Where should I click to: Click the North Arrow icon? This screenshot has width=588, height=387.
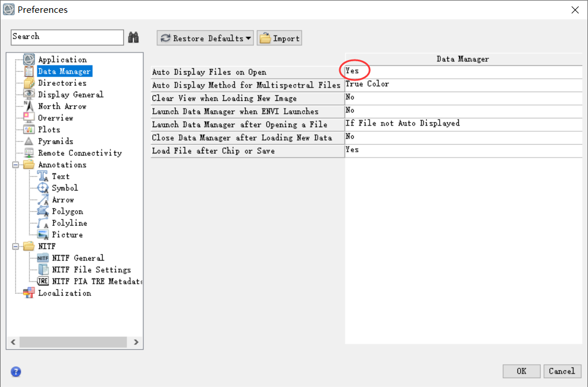(x=29, y=106)
